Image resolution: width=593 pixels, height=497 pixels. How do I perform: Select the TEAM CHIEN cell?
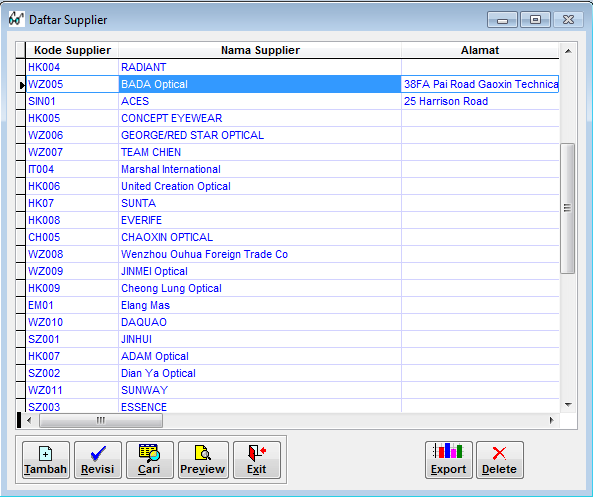[x=260, y=152]
